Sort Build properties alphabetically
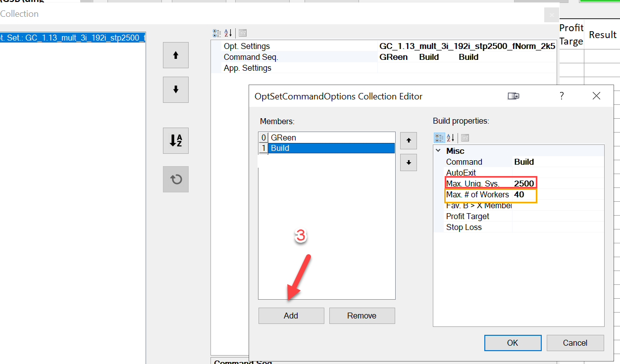 pos(451,138)
